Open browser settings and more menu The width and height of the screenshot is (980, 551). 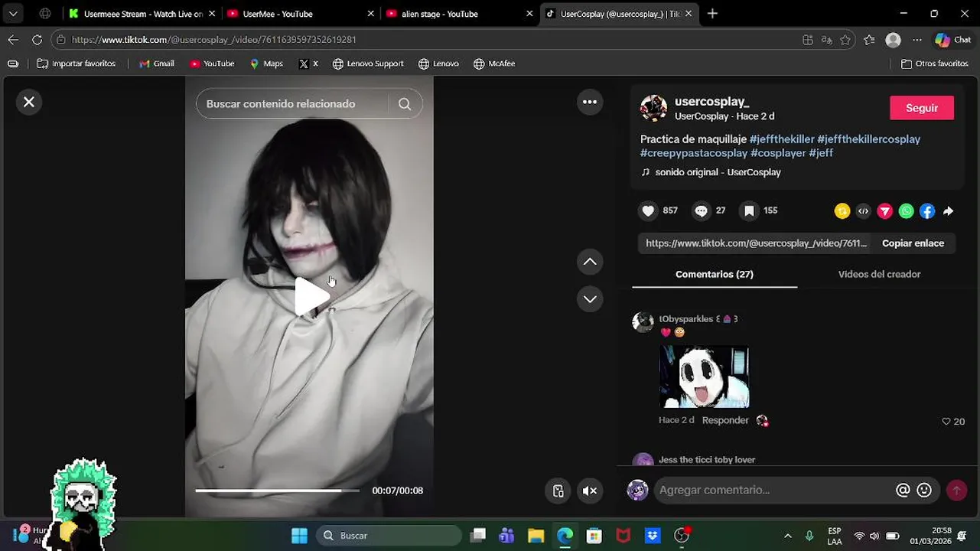[x=917, y=40]
